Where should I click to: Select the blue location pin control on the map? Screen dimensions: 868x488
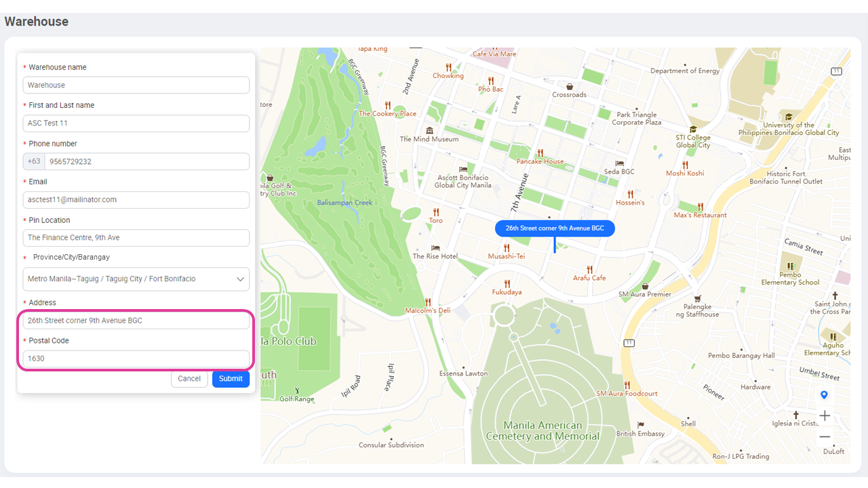pyautogui.click(x=824, y=395)
